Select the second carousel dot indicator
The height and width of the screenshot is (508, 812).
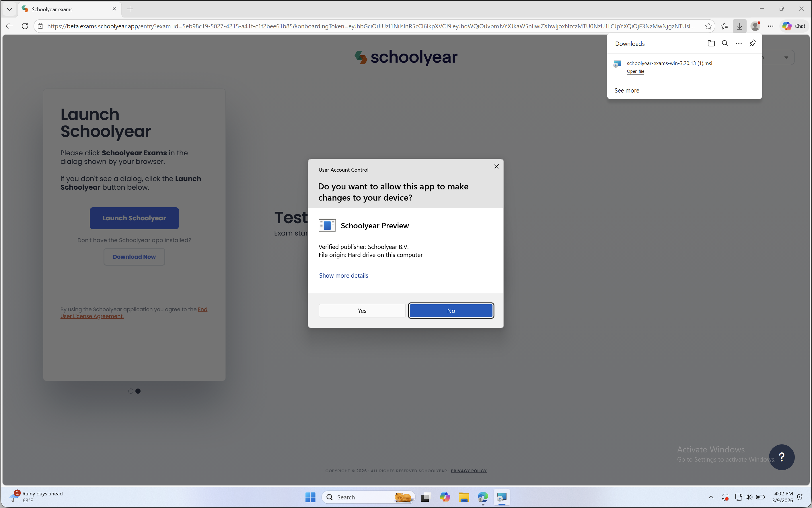click(x=138, y=391)
